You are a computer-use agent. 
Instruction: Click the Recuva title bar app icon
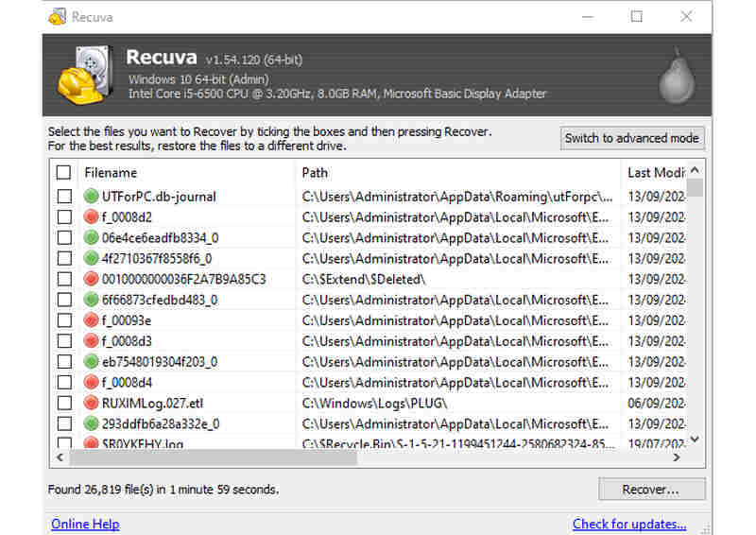tap(58, 17)
